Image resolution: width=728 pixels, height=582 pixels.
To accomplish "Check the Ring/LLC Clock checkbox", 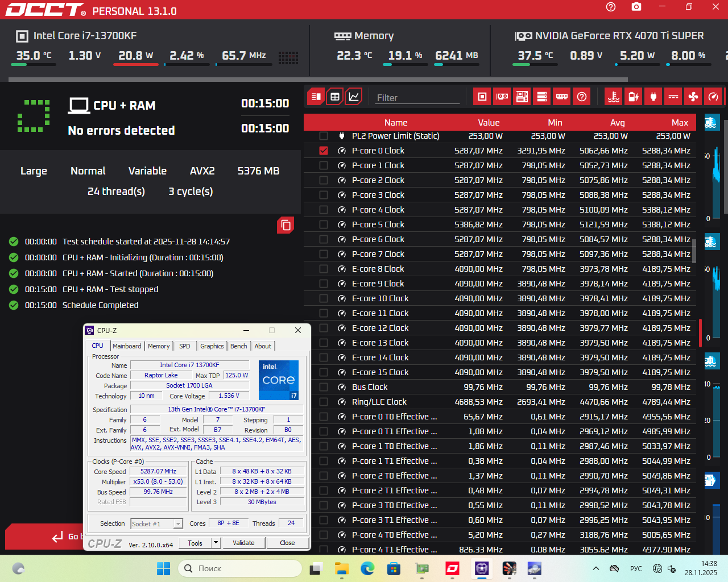I will [324, 402].
